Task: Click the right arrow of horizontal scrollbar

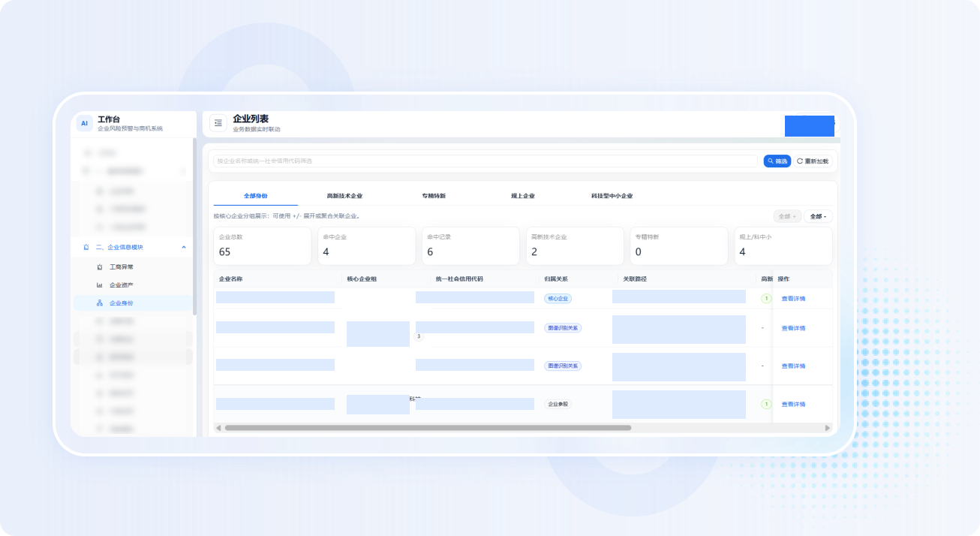Action: 828,428
